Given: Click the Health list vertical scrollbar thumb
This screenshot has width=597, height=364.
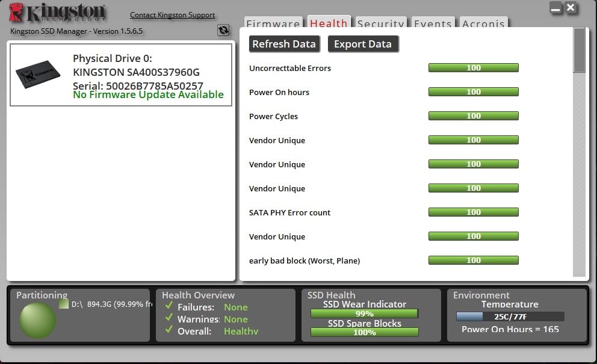Looking at the screenshot, I should pos(579,50).
